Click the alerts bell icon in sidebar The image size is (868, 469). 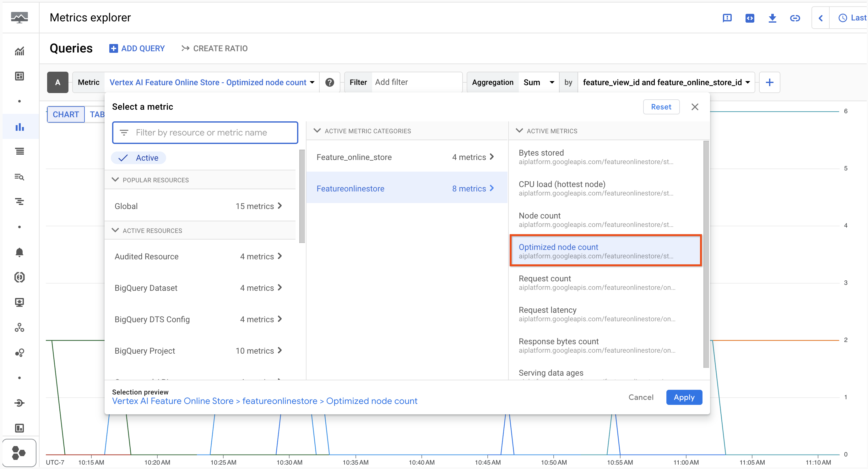click(19, 252)
